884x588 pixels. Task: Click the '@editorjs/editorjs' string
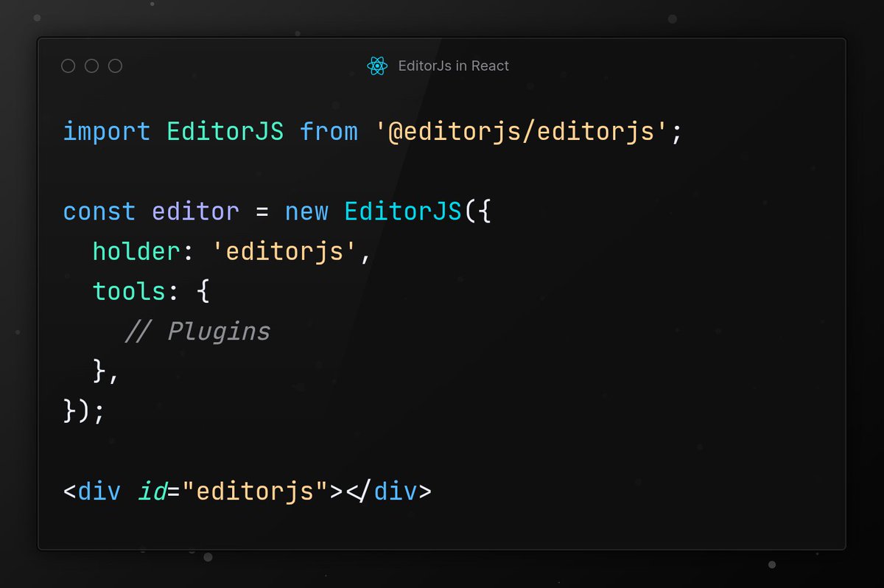[x=522, y=133]
